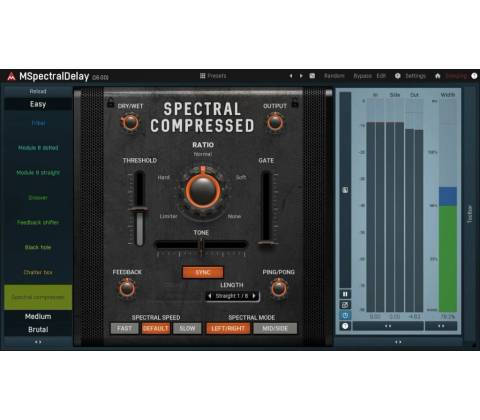Collapse level meters with arrows beneath bars
Image resolution: width=480 pixels, height=420 pixels.
coord(388,326)
